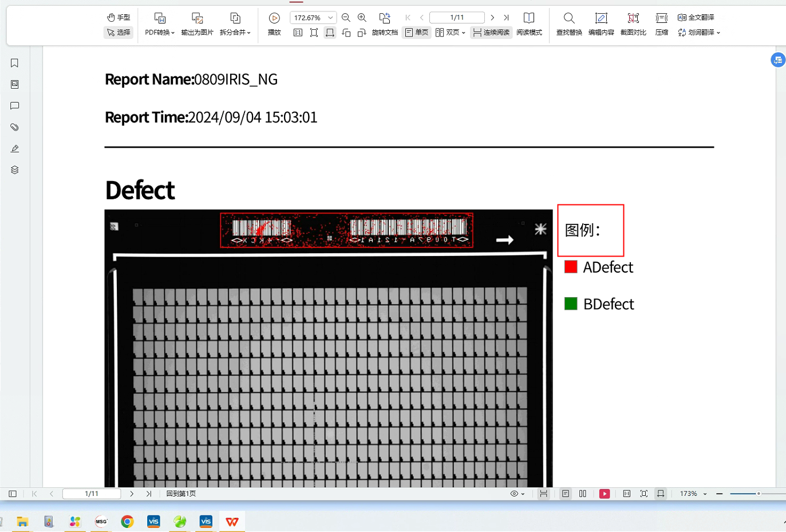786x532 pixels.
Task: Open the 拆分合并 split-merge dropdown
Action: (x=235, y=25)
